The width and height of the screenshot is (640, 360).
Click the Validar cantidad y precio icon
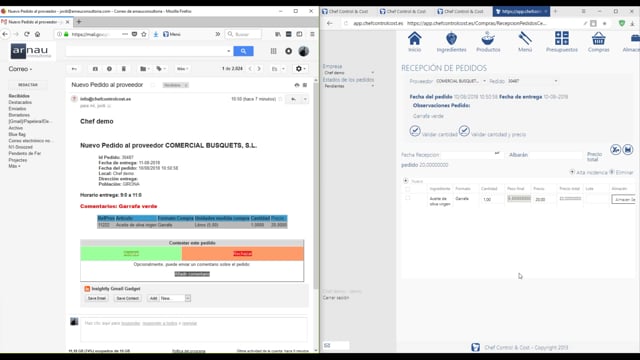coord(464,131)
